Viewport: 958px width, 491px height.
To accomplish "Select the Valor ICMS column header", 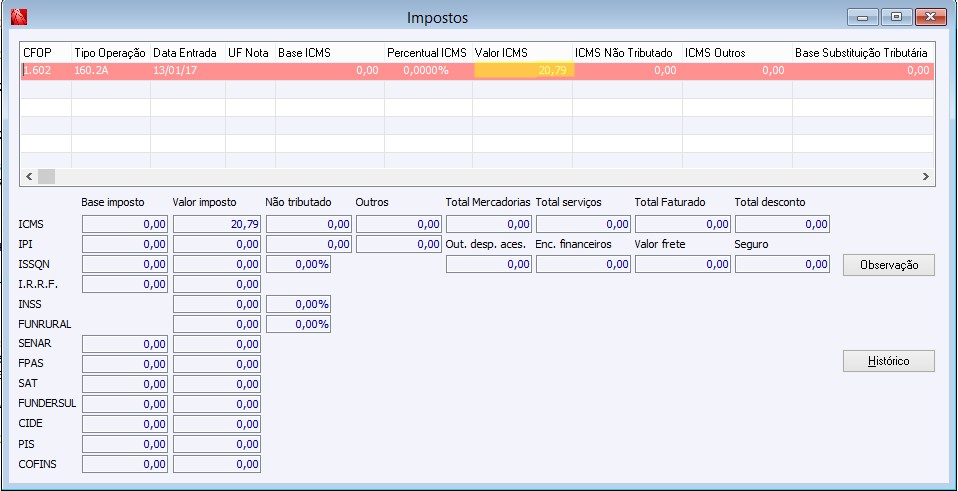I will (x=522, y=53).
